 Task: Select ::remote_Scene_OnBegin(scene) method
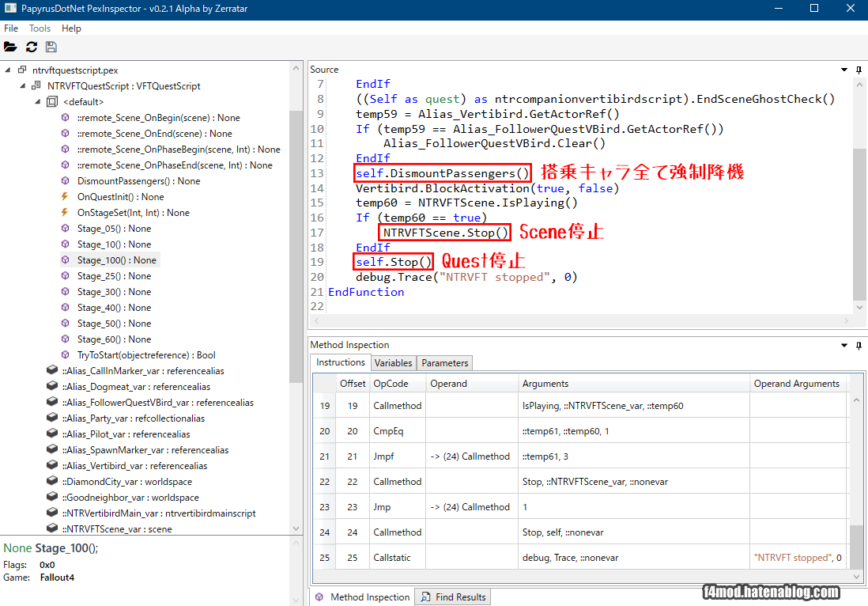click(x=158, y=118)
